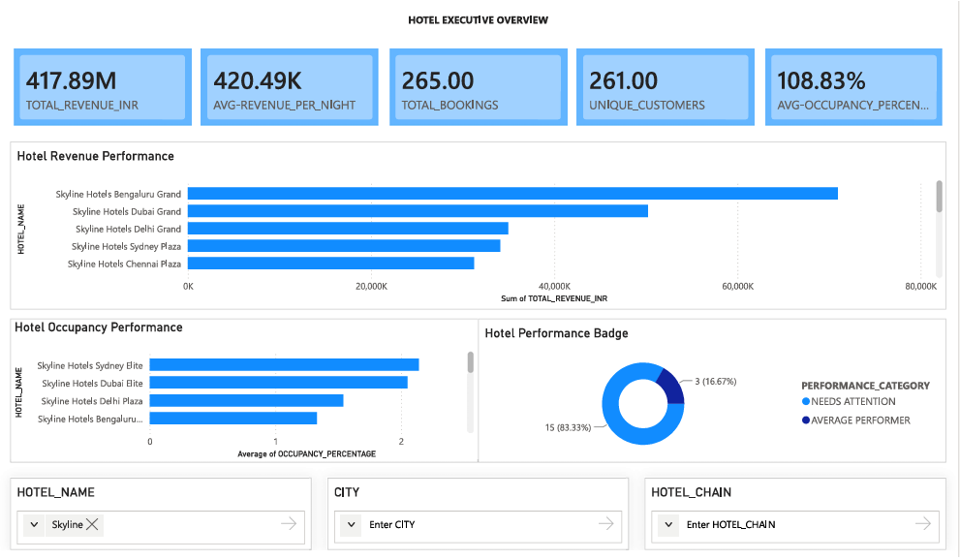Image resolution: width=960 pixels, height=560 pixels.
Task: Select the dark blue Average Performer donut segment
Action: [671, 387]
